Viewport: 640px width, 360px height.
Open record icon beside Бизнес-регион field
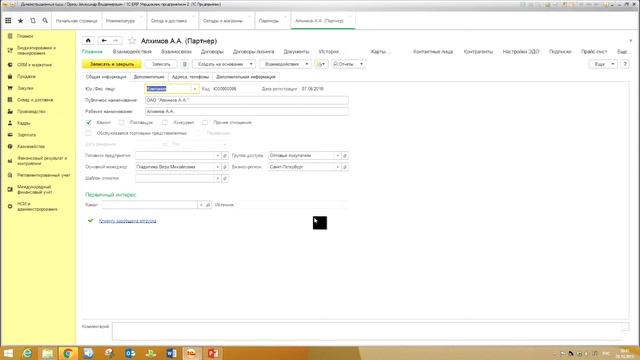point(345,167)
